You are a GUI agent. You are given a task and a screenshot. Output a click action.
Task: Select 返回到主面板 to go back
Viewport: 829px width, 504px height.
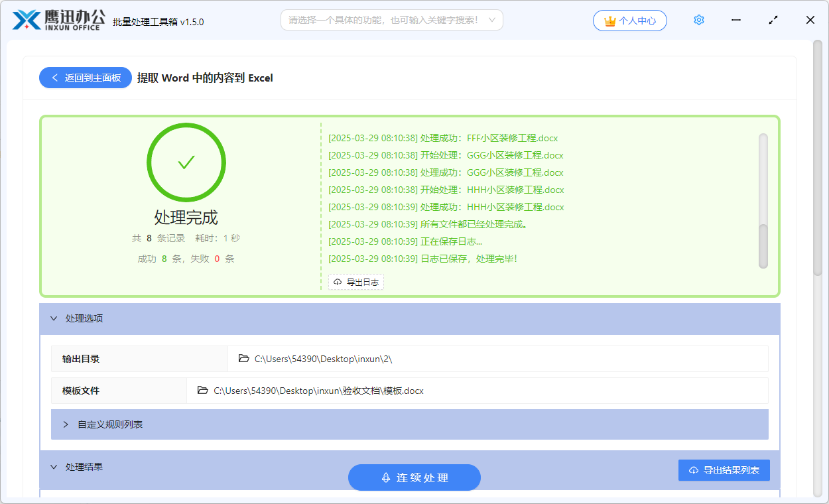[x=85, y=78]
